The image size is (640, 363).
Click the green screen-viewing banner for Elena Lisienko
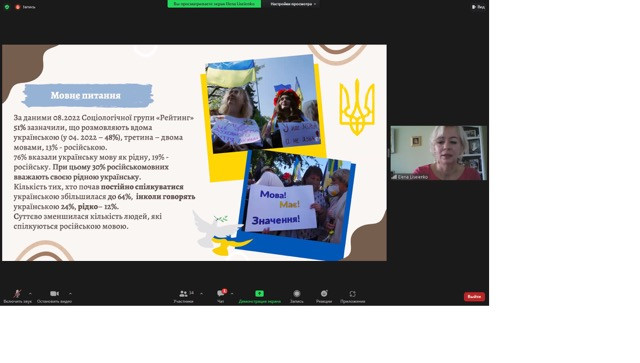point(214,4)
